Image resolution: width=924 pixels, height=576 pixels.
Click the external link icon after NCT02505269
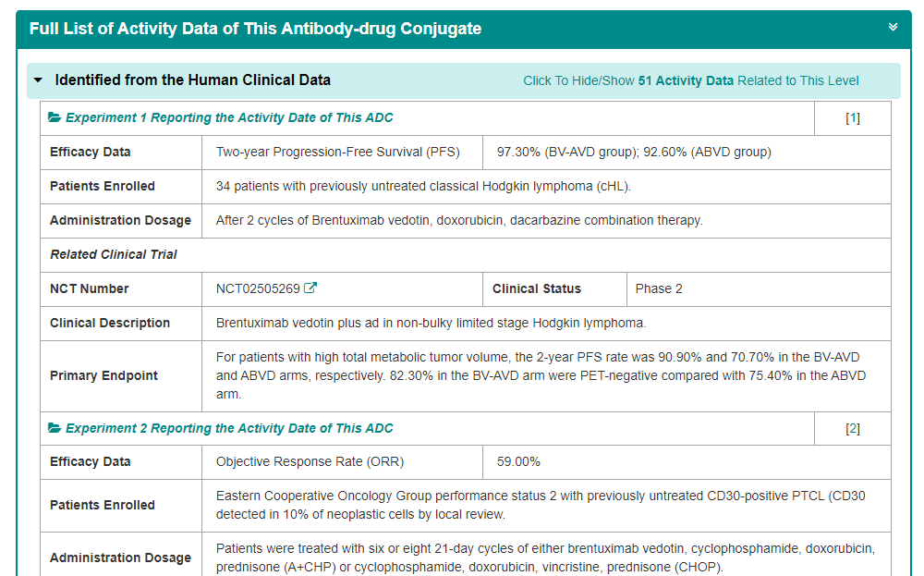click(x=310, y=288)
